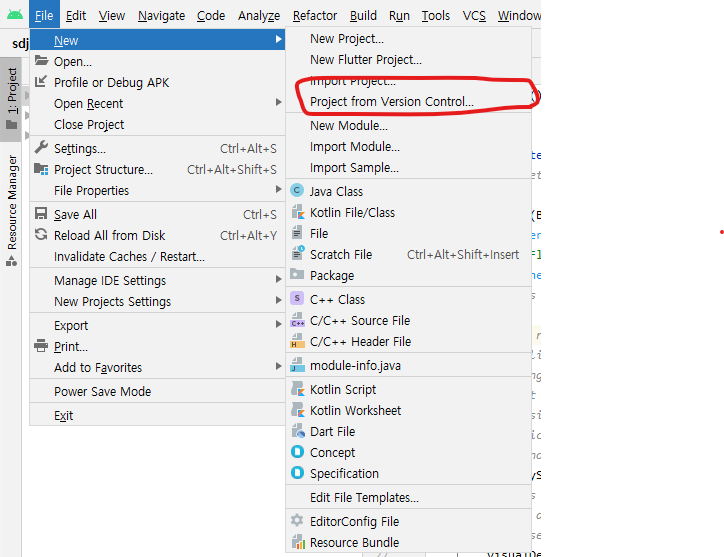
Task: Click the Kotlin File/Class icon
Action: coord(298,212)
